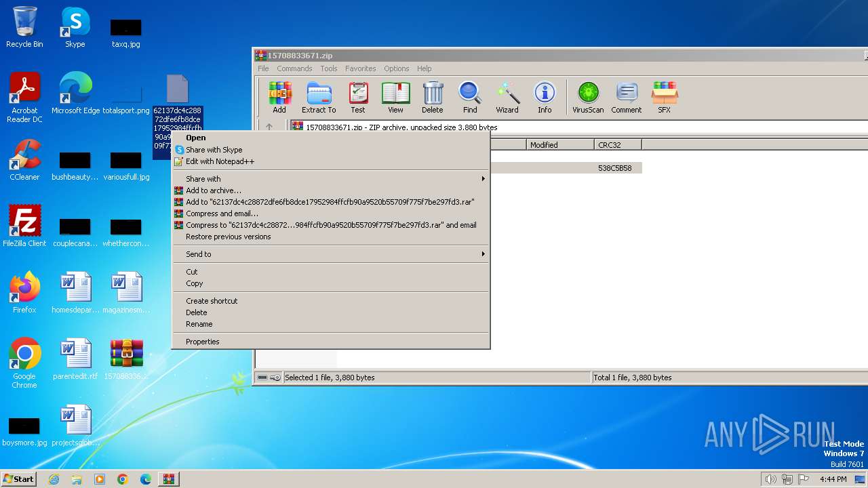The height and width of the screenshot is (488, 868).
Task: Click the volume speaker tray icon
Action: (770, 479)
